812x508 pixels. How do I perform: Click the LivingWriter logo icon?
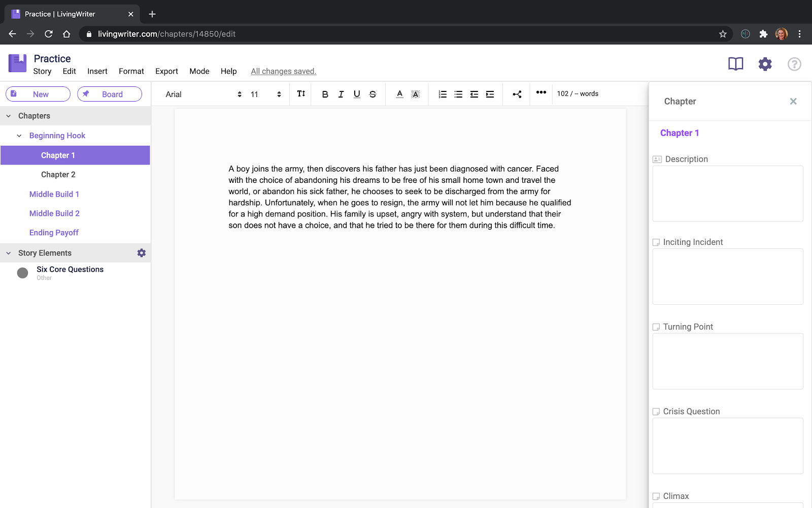point(17,63)
